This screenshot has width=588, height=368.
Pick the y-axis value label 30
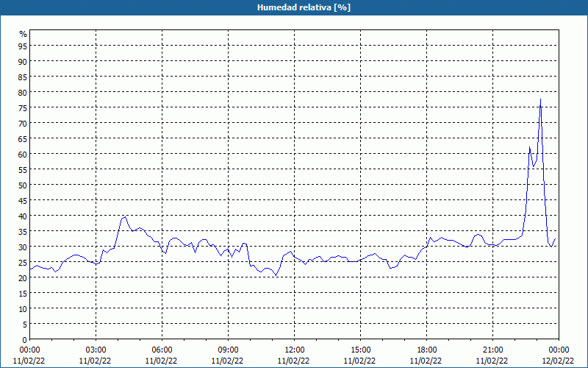(x=23, y=247)
